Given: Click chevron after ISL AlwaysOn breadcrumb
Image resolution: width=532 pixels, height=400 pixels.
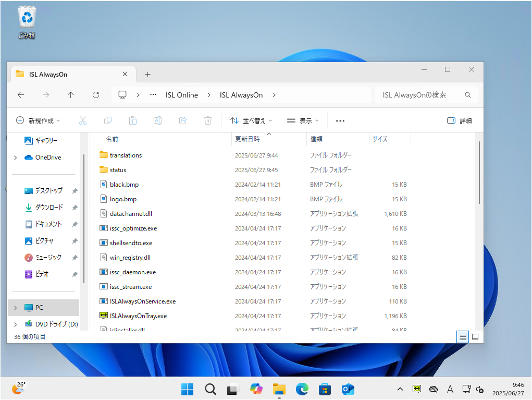Looking at the screenshot, I should 274,95.
